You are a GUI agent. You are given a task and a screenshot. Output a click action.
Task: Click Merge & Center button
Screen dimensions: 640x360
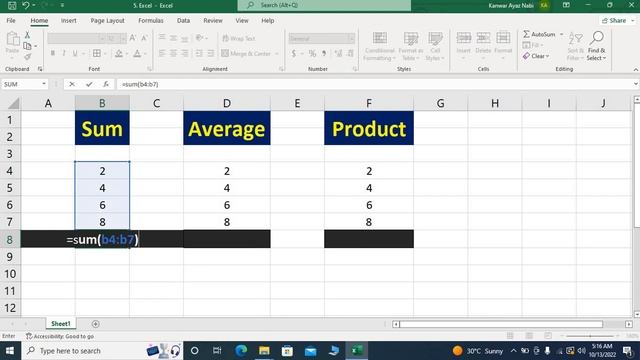[x=246, y=53]
